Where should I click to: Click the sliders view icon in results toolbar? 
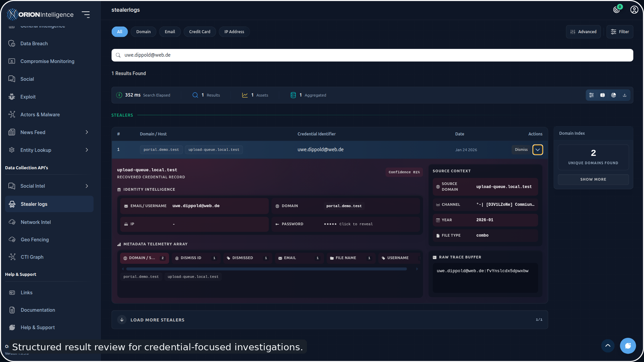point(592,95)
